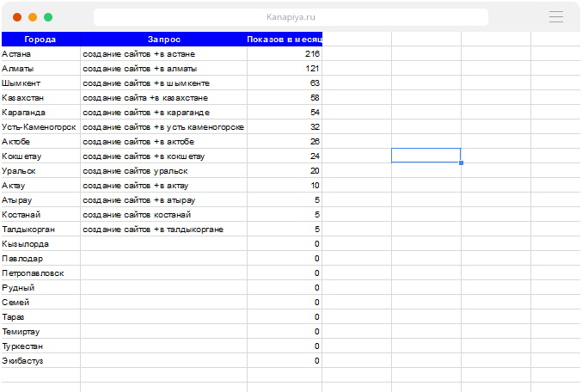Select the Запрос column header

click(x=163, y=39)
